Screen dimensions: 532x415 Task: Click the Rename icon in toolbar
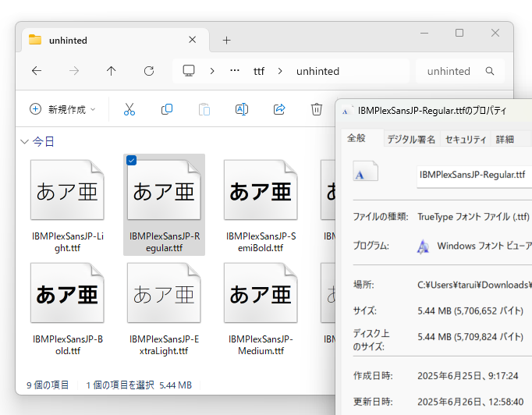point(242,109)
